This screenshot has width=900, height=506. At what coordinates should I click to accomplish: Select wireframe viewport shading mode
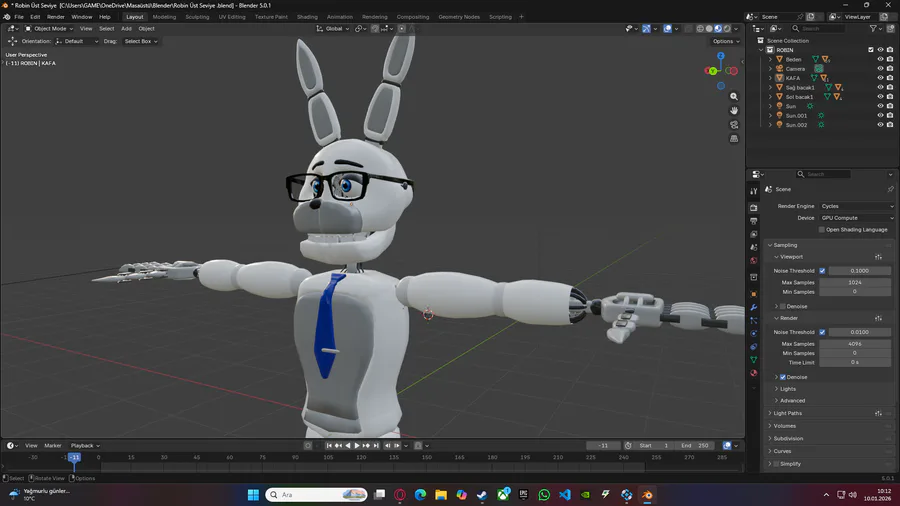pyautogui.click(x=700, y=29)
